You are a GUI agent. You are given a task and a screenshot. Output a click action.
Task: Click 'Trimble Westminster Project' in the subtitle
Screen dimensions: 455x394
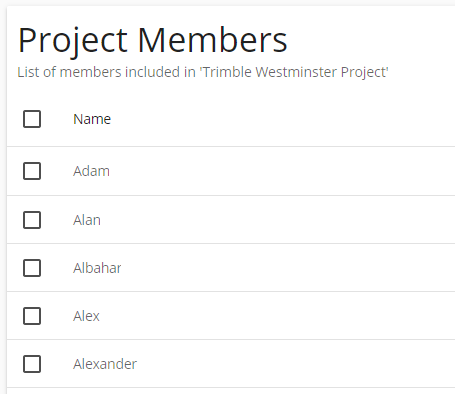point(294,72)
